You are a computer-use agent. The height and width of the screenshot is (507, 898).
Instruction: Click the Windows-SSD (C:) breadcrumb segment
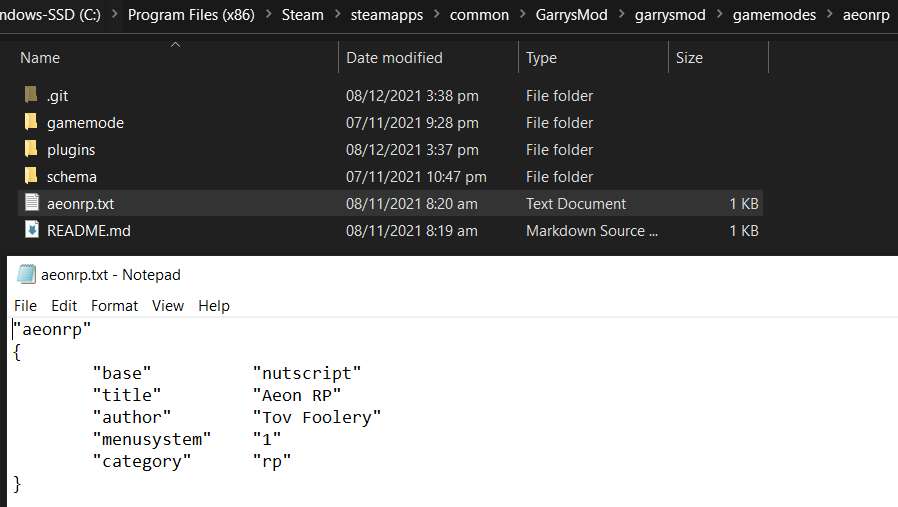50,15
